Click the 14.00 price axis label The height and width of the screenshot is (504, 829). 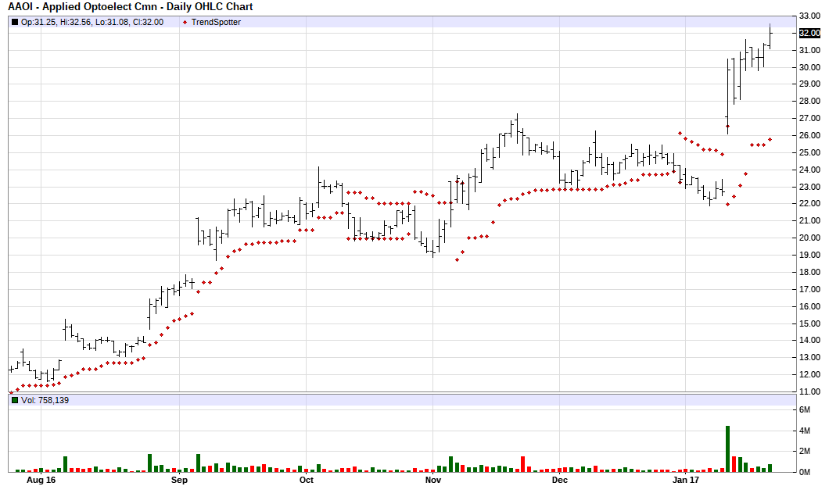(x=809, y=340)
